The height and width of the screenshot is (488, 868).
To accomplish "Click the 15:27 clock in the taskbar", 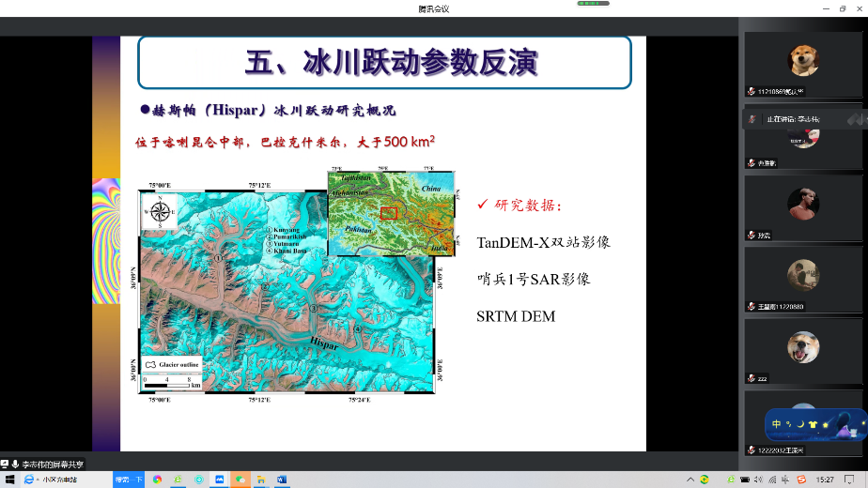I will [825, 480].
